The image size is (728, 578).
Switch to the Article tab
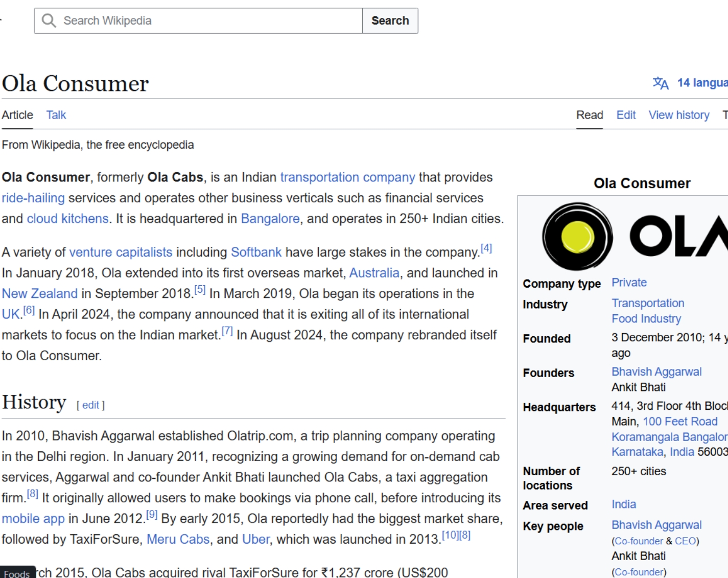[x=17, y=115]
